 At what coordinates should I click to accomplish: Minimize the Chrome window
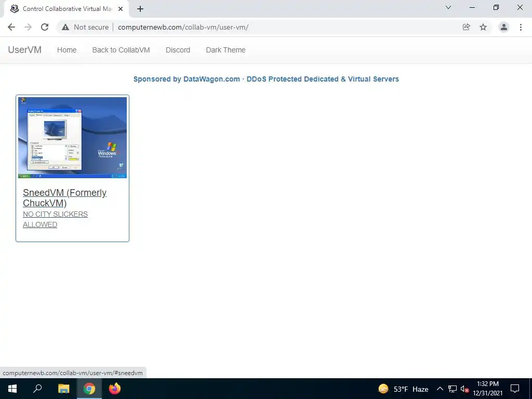click(x=472, y=7)
